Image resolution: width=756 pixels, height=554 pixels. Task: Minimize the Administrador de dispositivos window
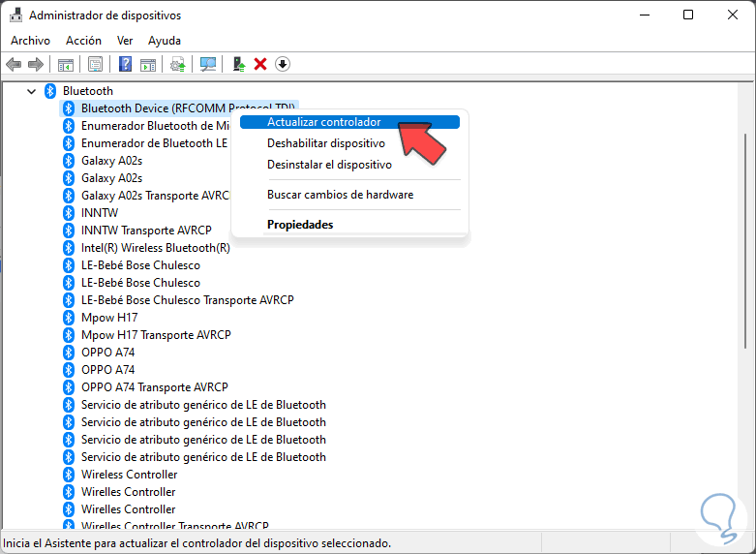[645, 15]
